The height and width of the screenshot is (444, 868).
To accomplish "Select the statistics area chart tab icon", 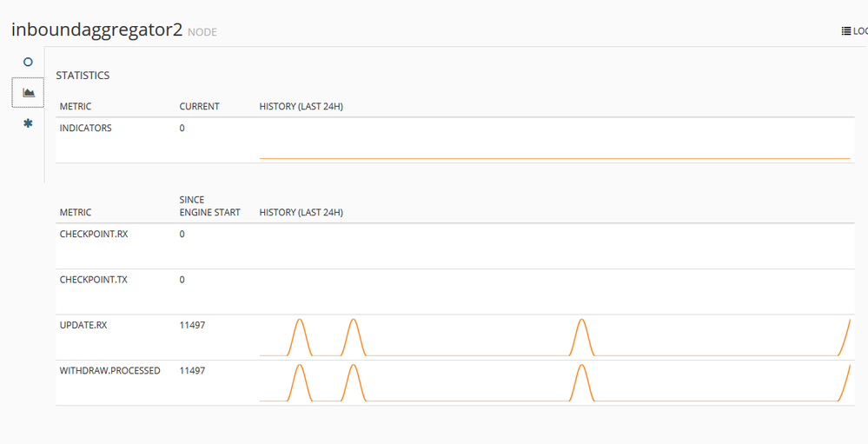I will tap(28, 92).
